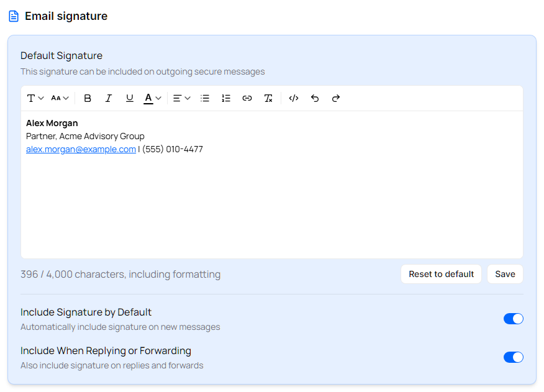Open the text alignment dropdown
Viewport: 544px width, 392px height.
[181, 98]
